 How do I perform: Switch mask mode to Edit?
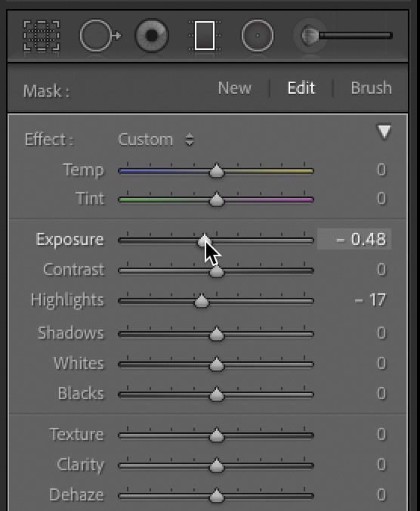coord(301,88)
